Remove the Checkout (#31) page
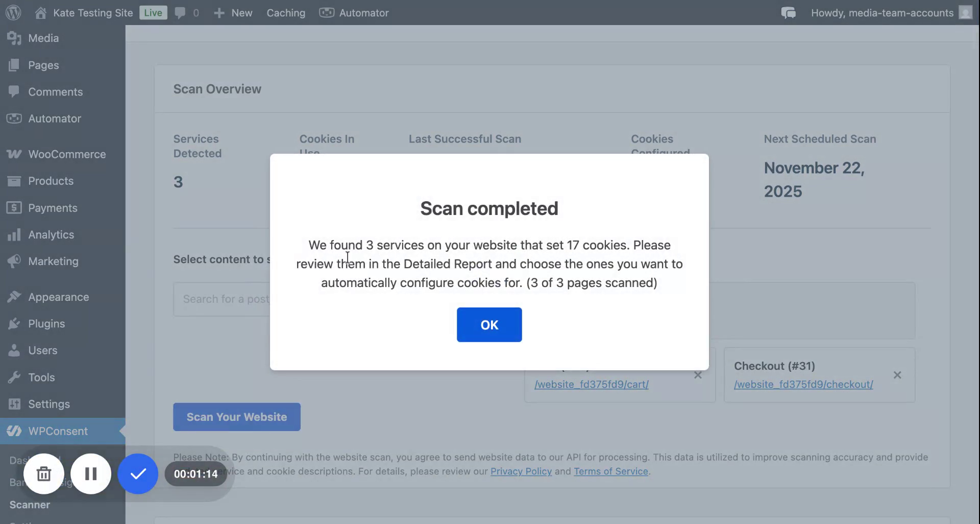 tap(898, 375)
